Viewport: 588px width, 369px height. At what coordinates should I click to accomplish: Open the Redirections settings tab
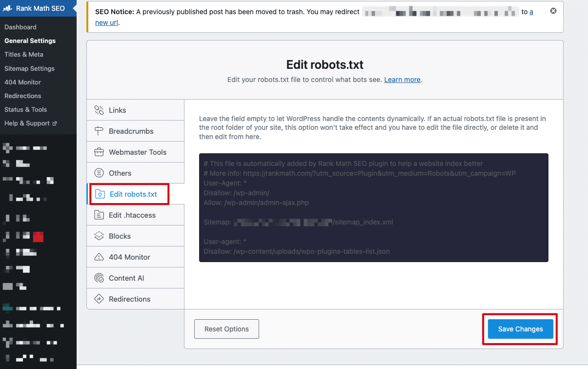tap(136, 299)
